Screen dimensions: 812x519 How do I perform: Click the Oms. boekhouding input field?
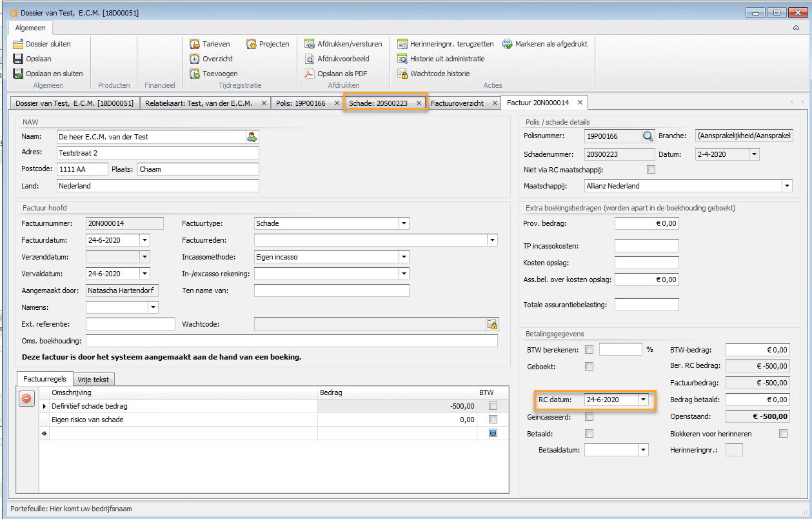(x=292, y=341)
